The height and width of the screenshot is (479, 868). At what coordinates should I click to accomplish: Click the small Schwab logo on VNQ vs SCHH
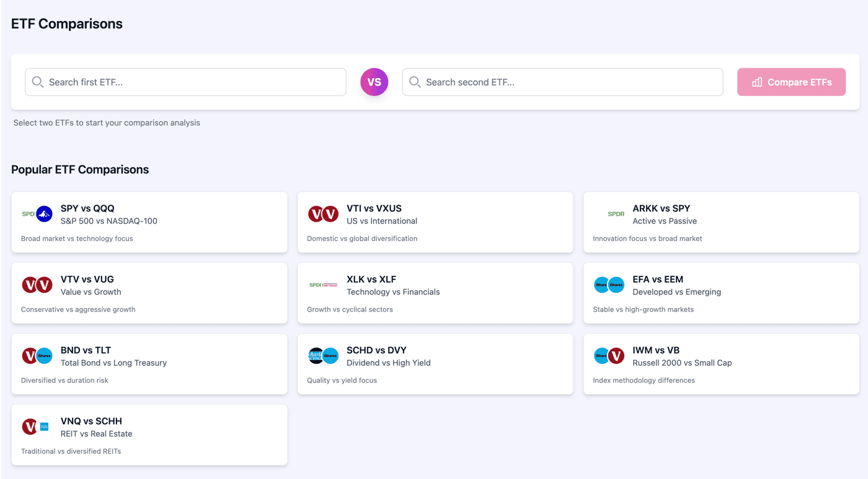pyautogui.click(x=44, y=426)
